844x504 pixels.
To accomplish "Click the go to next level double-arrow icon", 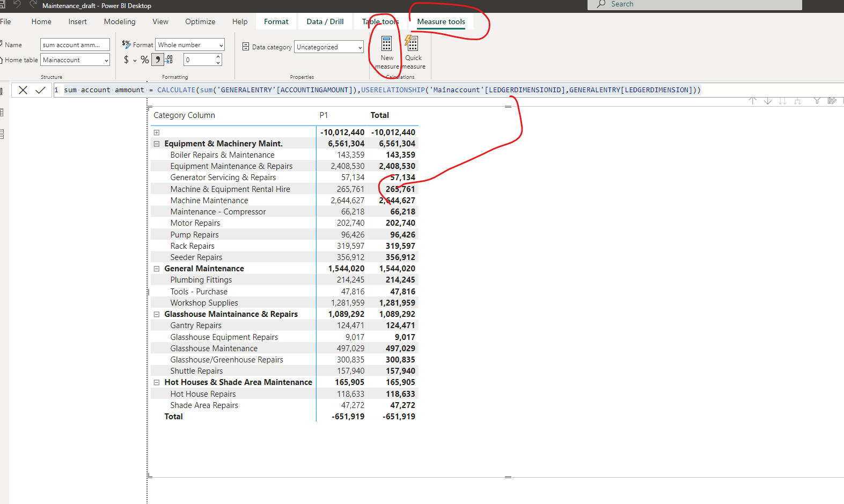I will (783, 101).
